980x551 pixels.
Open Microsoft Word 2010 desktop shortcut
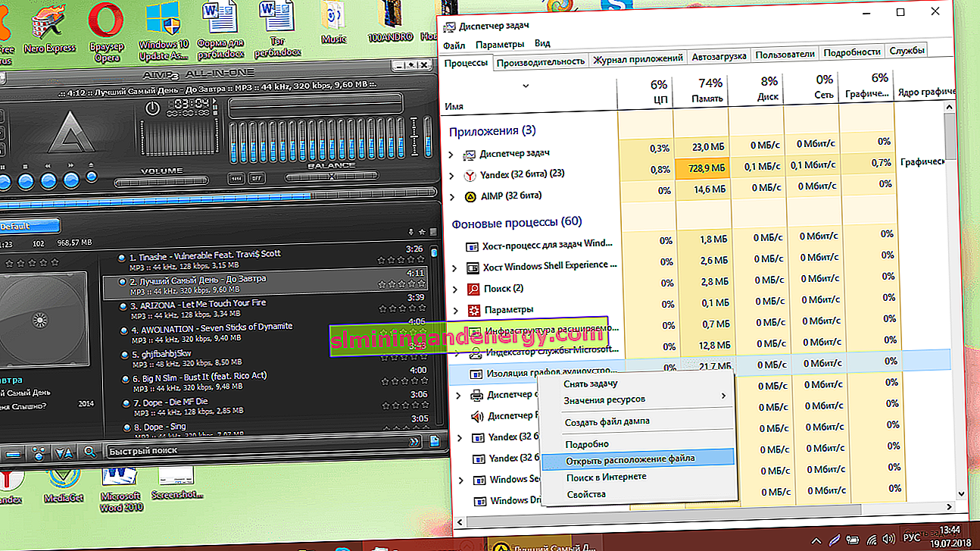pyautogui.click(x=121, y=489)
